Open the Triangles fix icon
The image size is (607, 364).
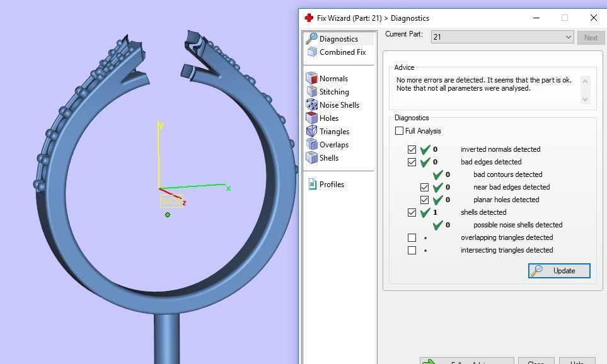[311, 131]
